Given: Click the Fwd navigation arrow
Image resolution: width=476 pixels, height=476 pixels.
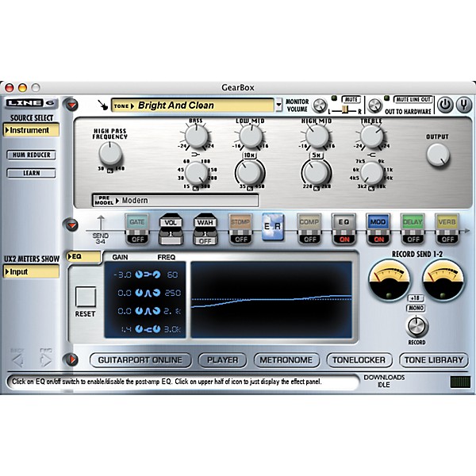Looking at the screenshot, I should [46, 360].
